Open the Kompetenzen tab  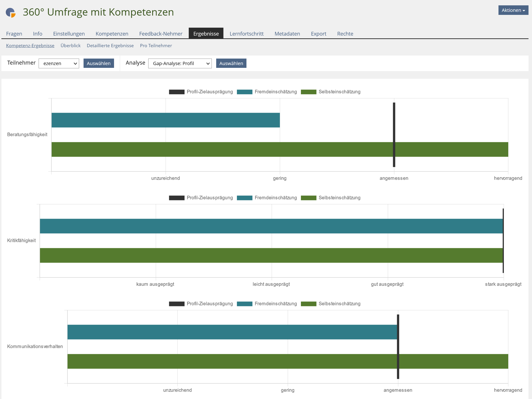(x=112, y=34)
